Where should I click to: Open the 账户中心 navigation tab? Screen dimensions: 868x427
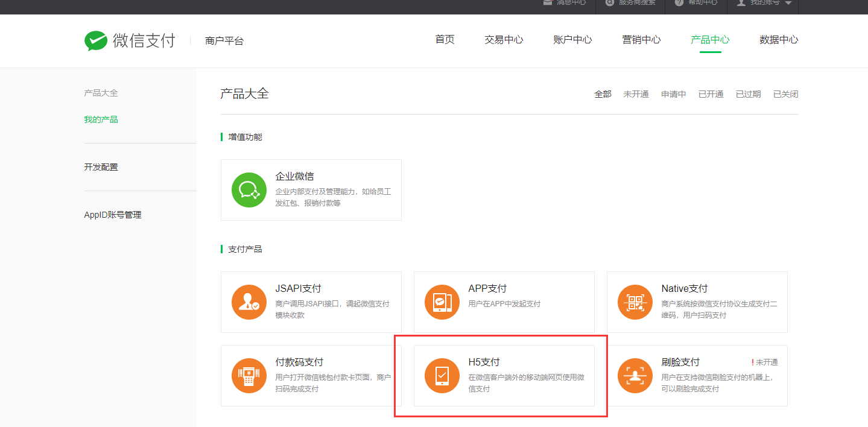pyautogui.click(x=572, y=40)
